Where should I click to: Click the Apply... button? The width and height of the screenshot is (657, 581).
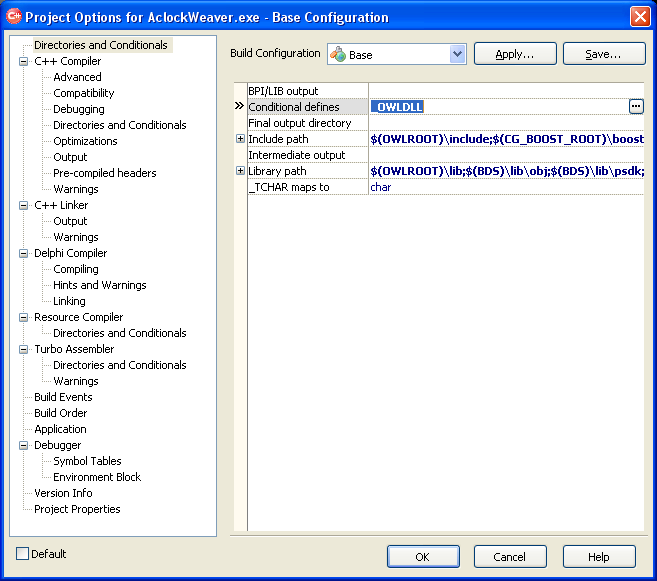tap(515, 54)
